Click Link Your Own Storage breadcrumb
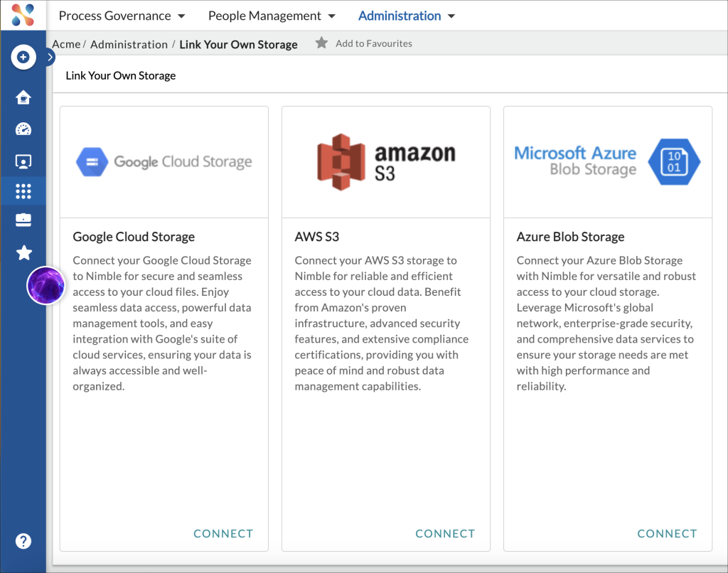728x573 pixels. pos(238,44)
